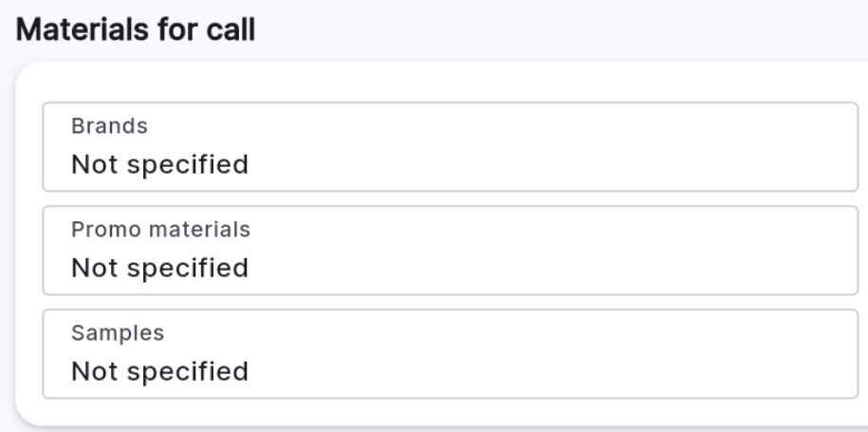Click the white card below Samples field
The height and width of the screenshot is (432, 868).
coord(450,412)
